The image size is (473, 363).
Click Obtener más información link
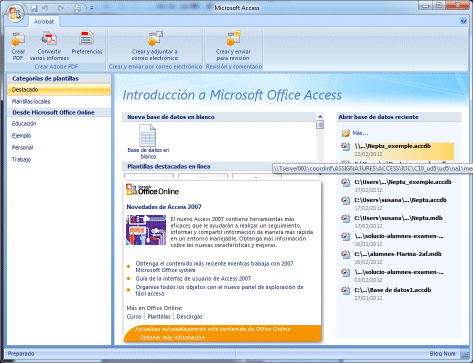(172, 338)
